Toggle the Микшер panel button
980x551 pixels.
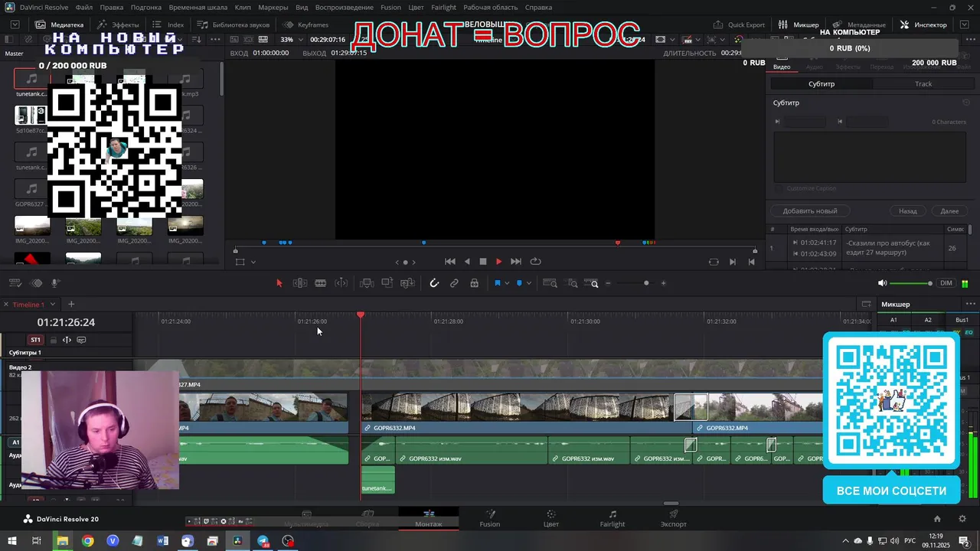pyautogui.click(x=799, y=24)
